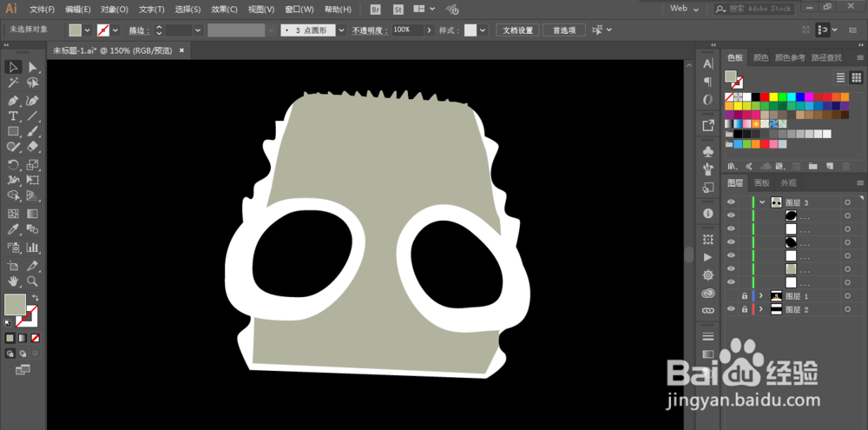
Task: Toggle visibility of 图层 2
Action: (x=731, y=309)
